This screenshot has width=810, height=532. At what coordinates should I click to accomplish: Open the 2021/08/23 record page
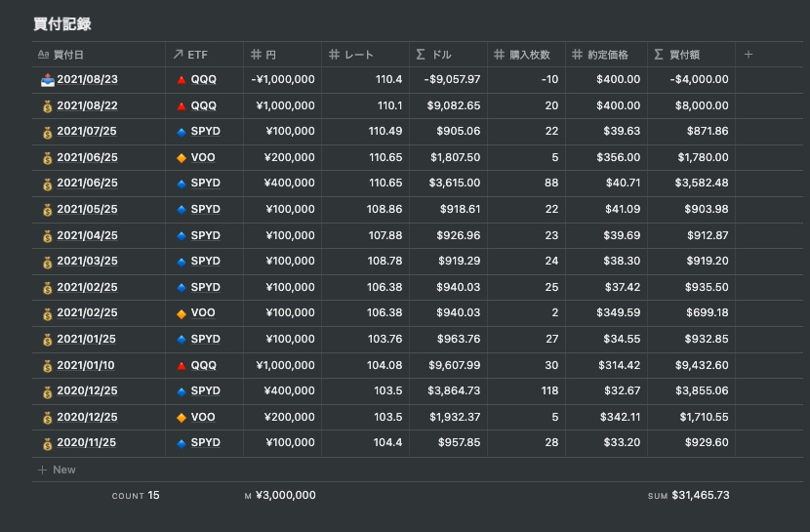pos(87,80)
